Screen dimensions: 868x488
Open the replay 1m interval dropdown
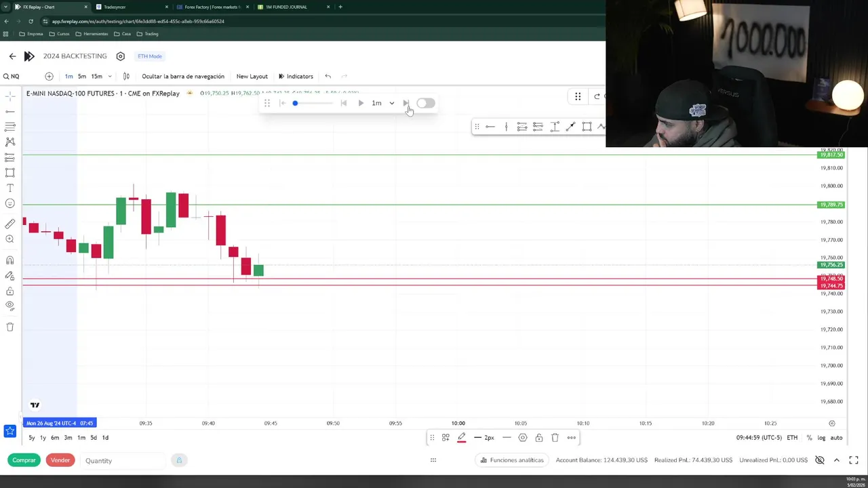382,103
